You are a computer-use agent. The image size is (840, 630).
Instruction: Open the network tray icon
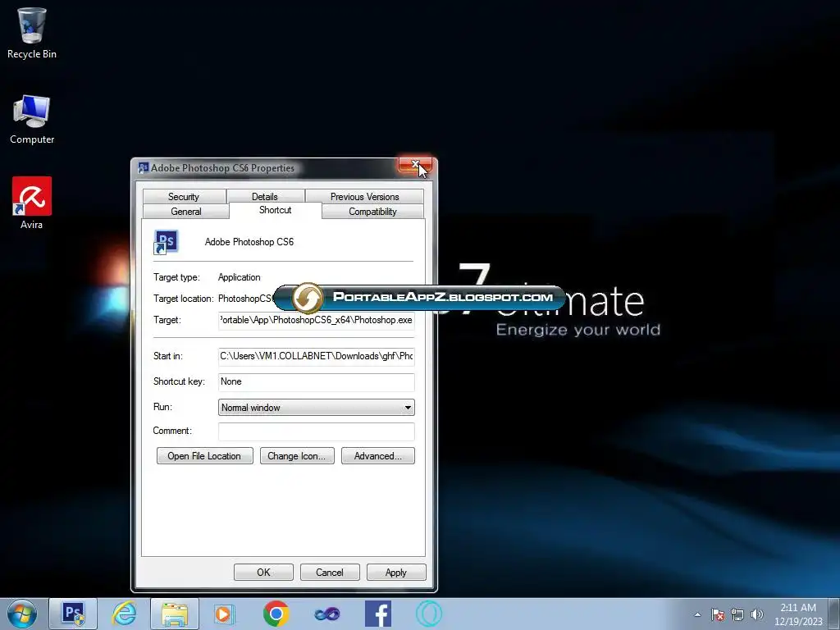pyautogui.click(x=737, y=614)
